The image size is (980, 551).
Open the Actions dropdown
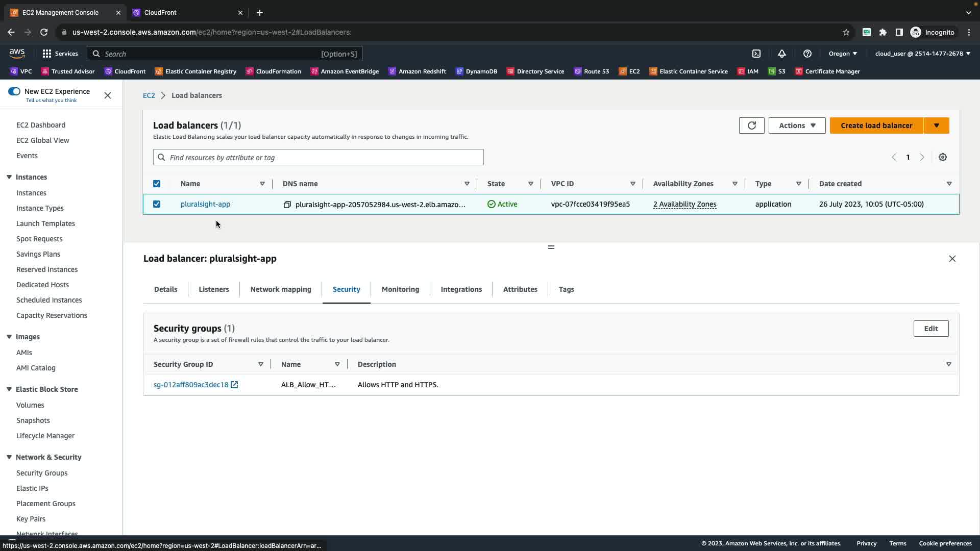(797, 126)
